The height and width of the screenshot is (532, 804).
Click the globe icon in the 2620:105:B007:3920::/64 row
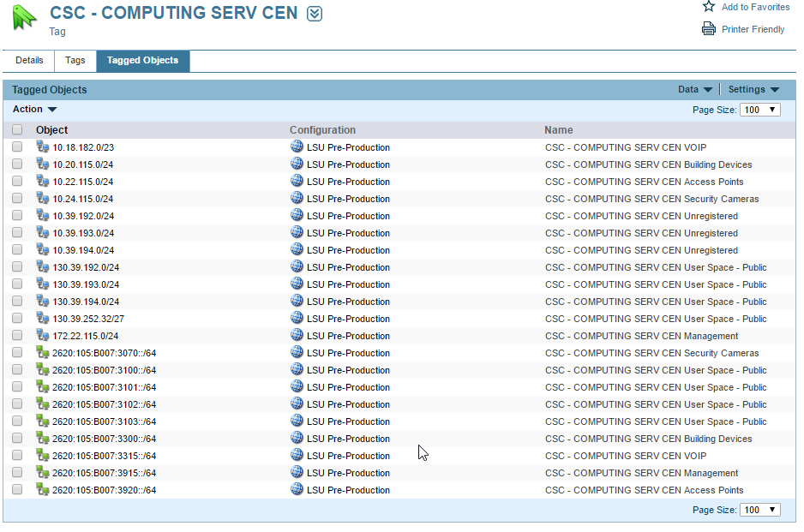click(x=297, y=489)
